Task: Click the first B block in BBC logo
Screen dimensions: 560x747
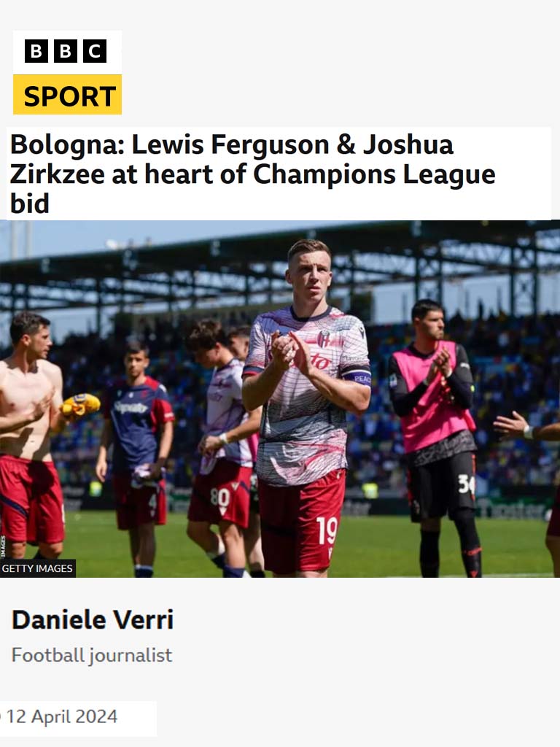Action: click(x=36, y=51)
